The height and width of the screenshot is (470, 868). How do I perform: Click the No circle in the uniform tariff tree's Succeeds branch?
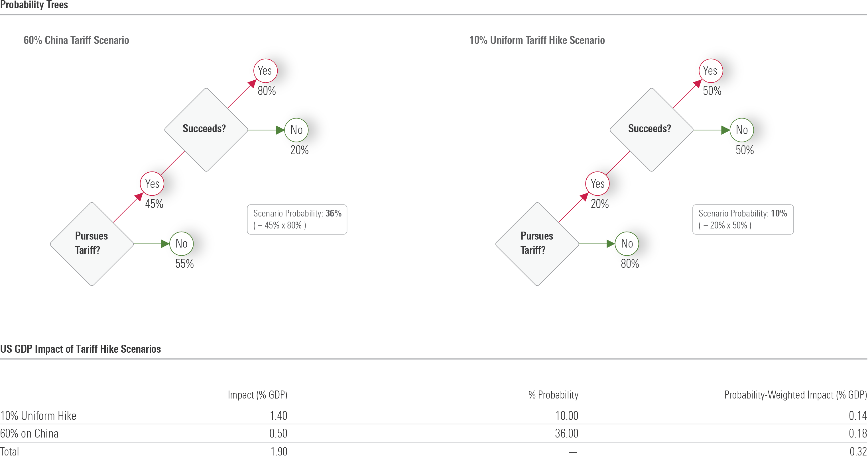tap(741, 130)
